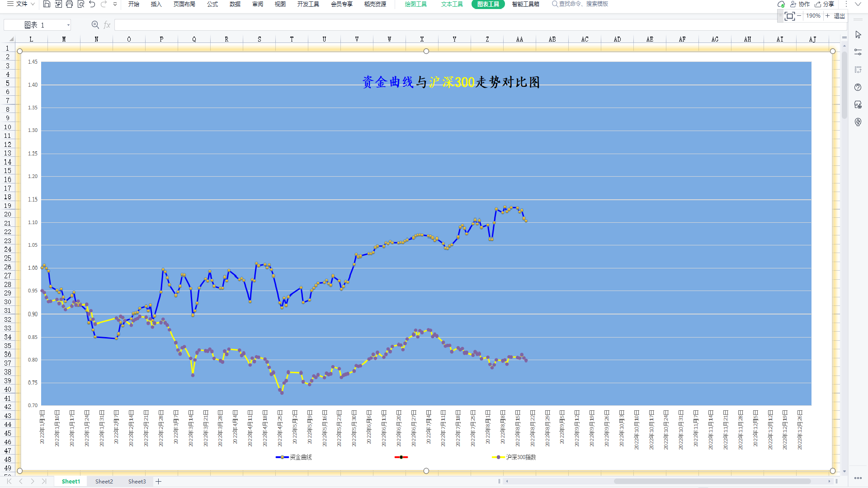The image size is (868, 488).
Task: Select column header L
Action: (x=31, y=39)
